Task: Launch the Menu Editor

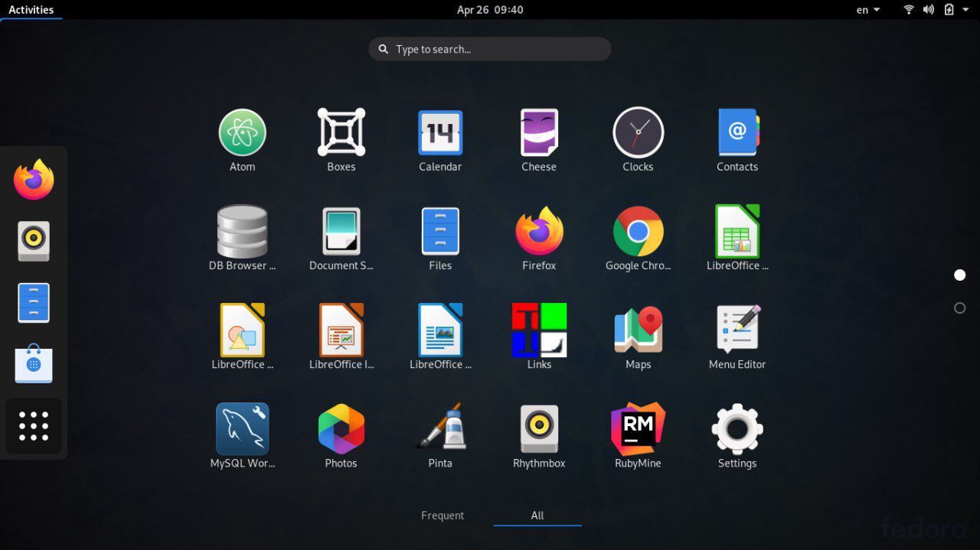Action: pyautogui.click(x=737, y=337)
